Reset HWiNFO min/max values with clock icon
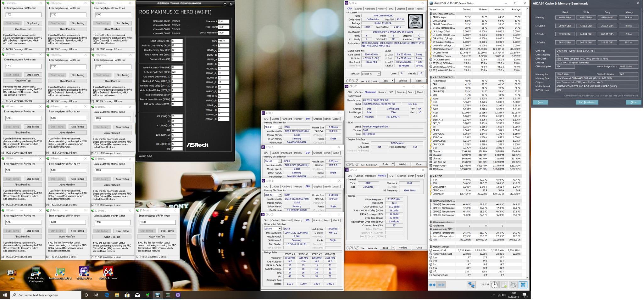 click(494, 285)
